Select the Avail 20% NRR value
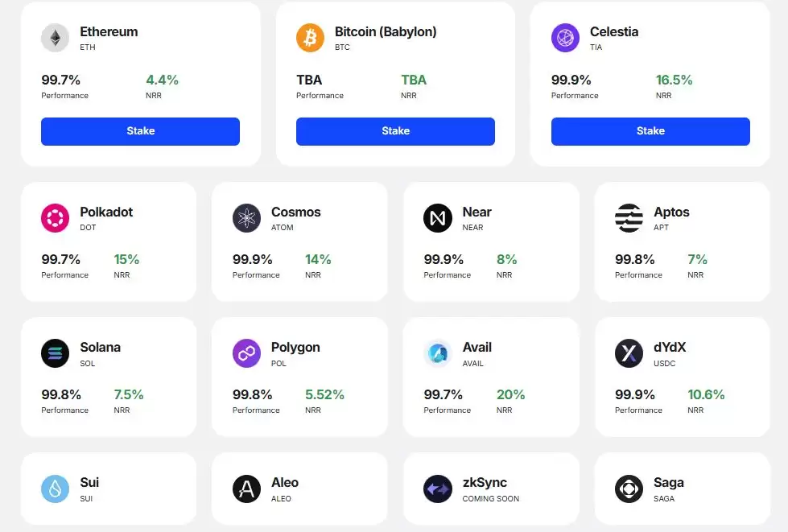 click(510, 394)
